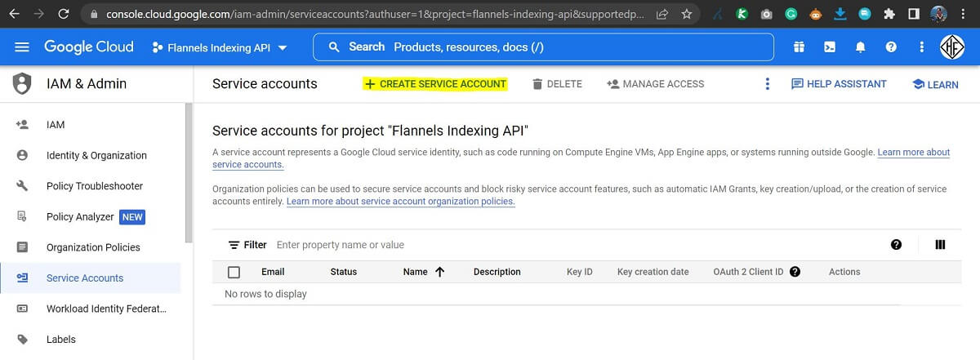Open Policy Analyzer sidebar item
The height and width of the screenshot is (360, 980).
coord(80,216)
